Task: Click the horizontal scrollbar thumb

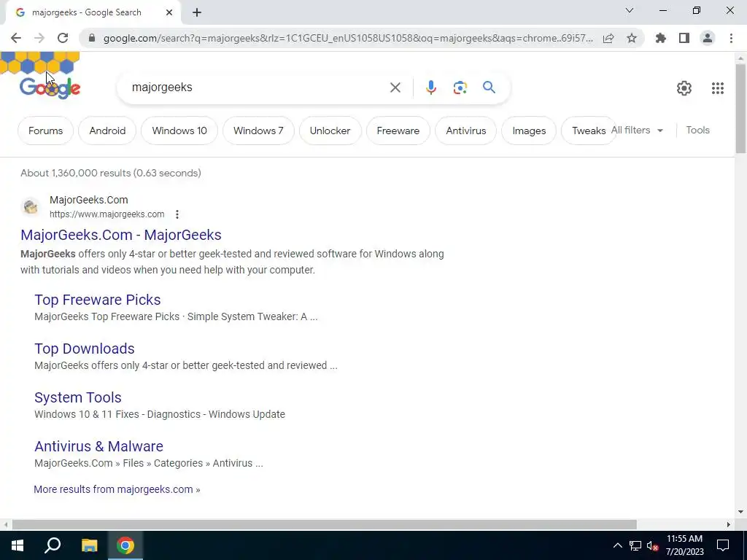Action: [x=324, y=524]
